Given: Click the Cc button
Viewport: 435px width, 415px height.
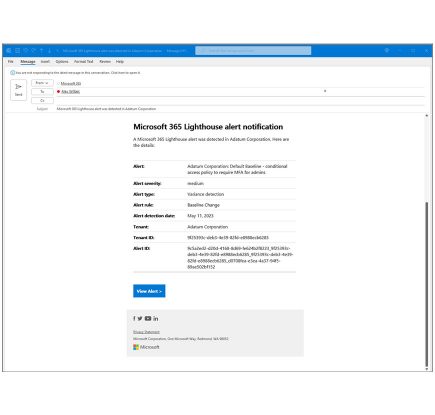Looking at the screenshot, I should (x=42, y=100).
